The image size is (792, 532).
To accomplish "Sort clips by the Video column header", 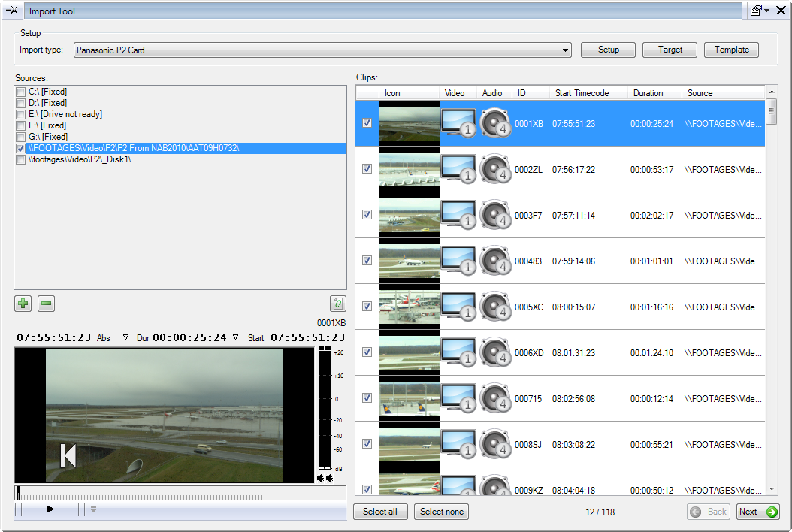I will click(458, 93).
